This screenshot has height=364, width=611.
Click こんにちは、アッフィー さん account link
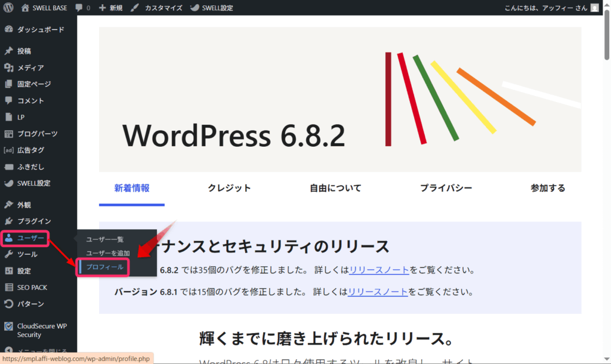545,8
